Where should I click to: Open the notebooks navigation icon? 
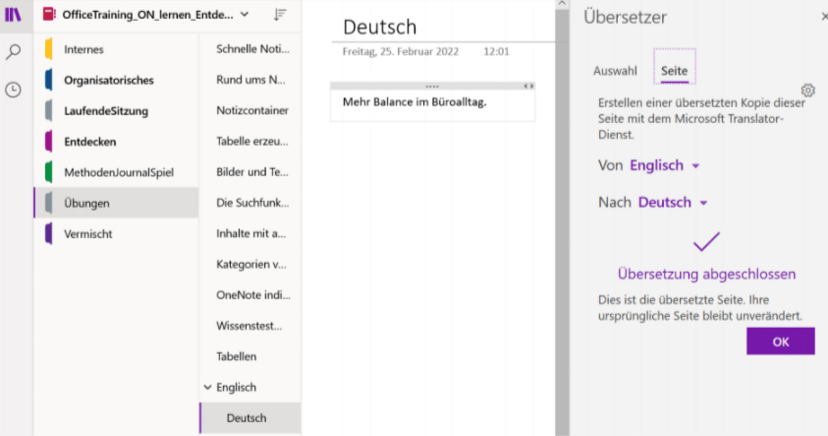[13, 15]
